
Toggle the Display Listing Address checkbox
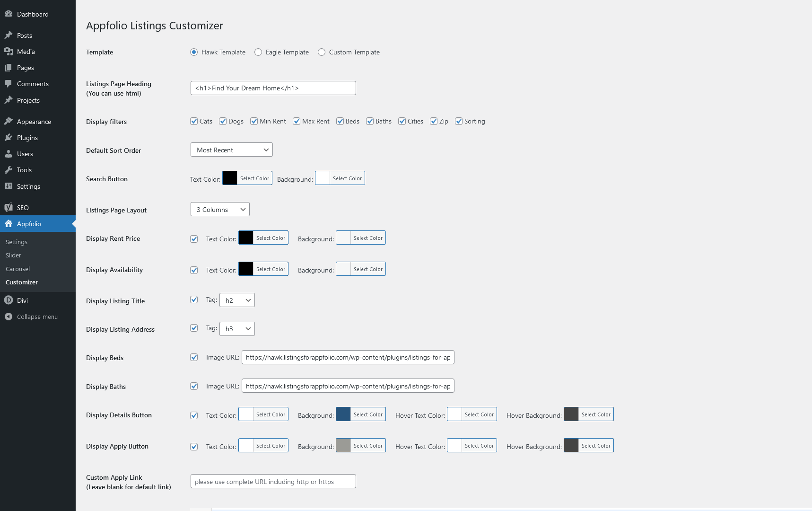coord(194,328)
